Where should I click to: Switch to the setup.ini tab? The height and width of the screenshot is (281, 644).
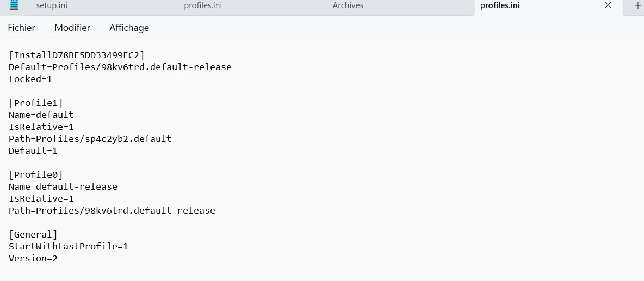pos(52,5)
